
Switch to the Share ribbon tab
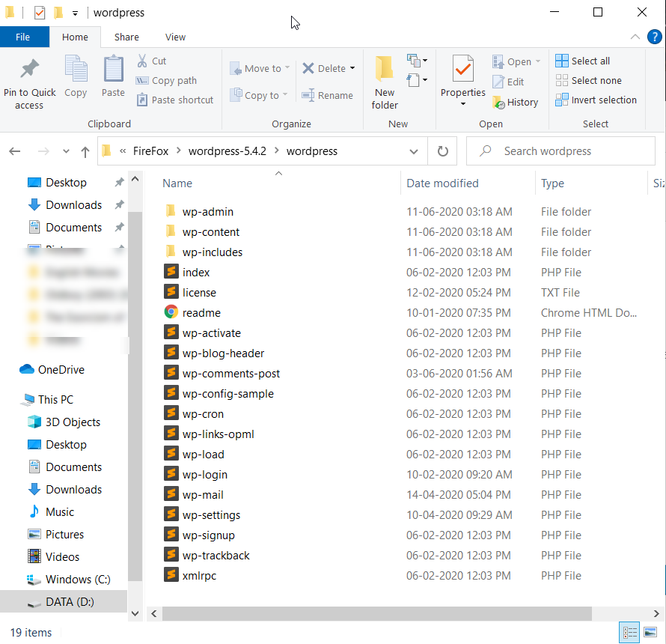pyautogui.click(x=126, y=37)
